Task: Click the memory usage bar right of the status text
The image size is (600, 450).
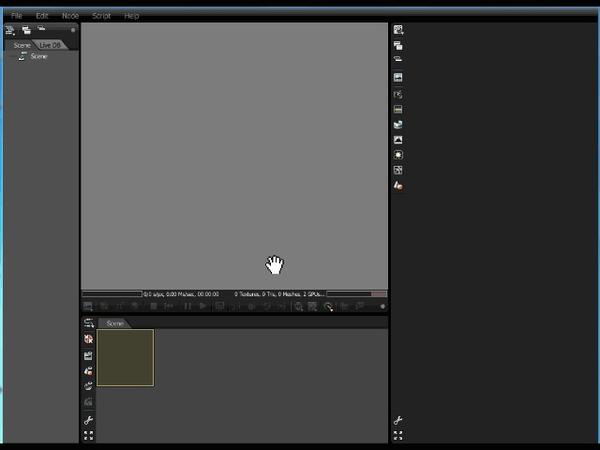Action: (x=357, y=294)
